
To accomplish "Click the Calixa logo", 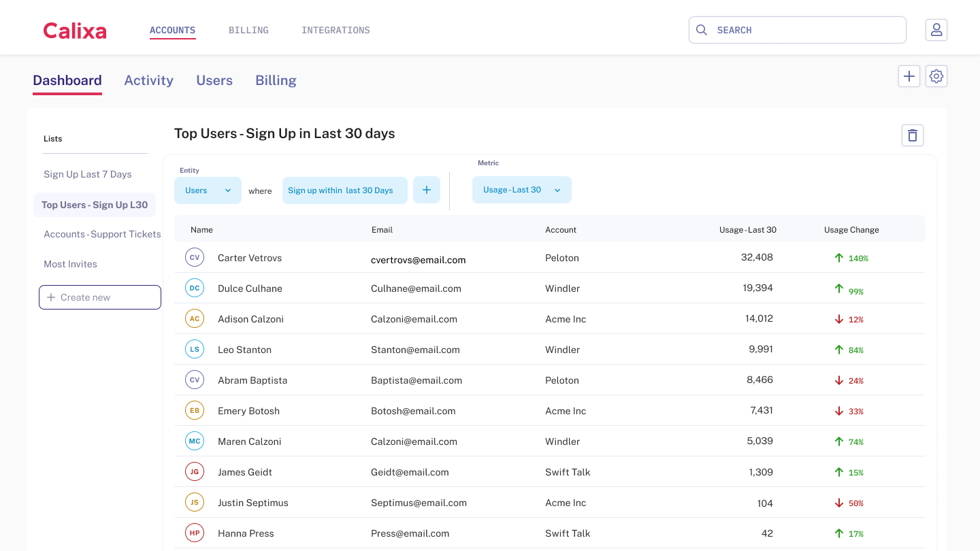I will (75, 31).
